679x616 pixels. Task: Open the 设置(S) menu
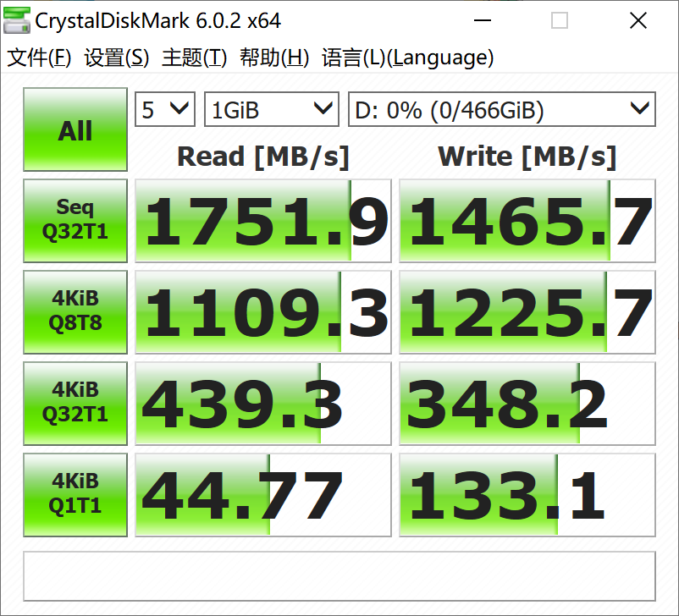[117, 58]
